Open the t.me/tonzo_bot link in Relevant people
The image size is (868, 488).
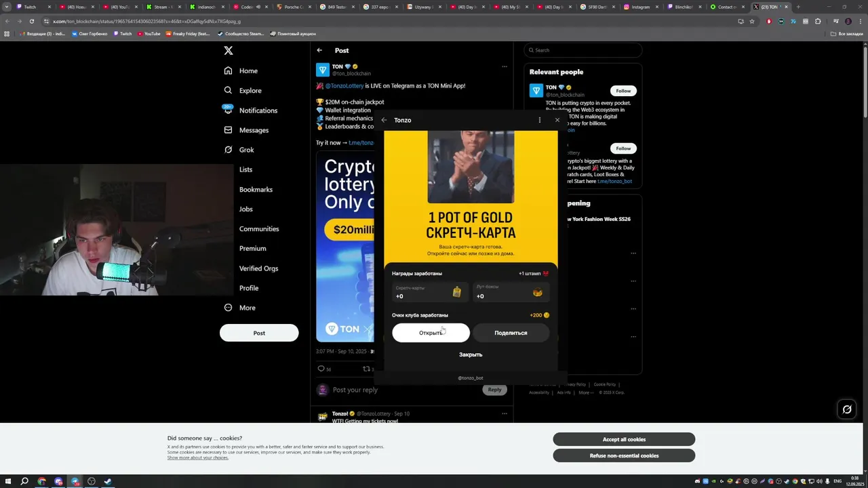(614, 182)
